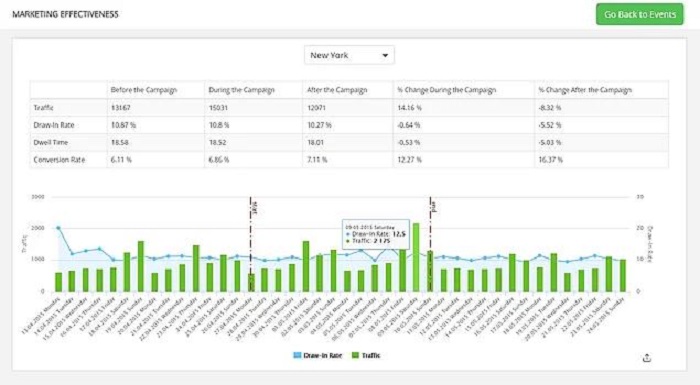This screenshot has height=385, width=700.
Task: Click the % Change During the Campaign header
Action: point(447,90)
